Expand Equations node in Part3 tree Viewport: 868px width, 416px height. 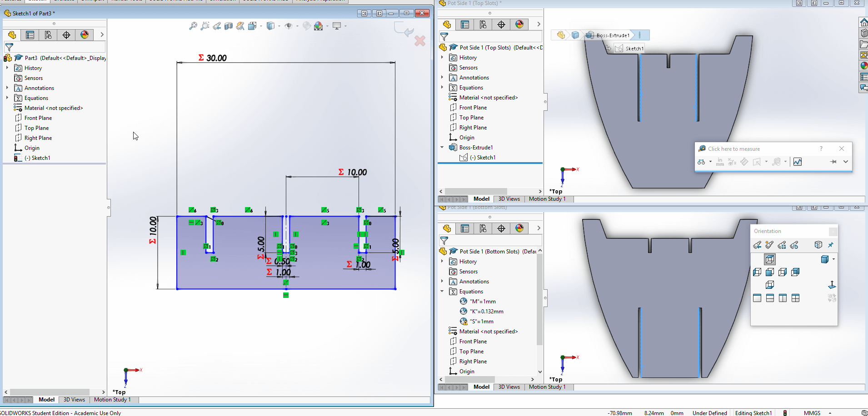click(x=7, y=98)
